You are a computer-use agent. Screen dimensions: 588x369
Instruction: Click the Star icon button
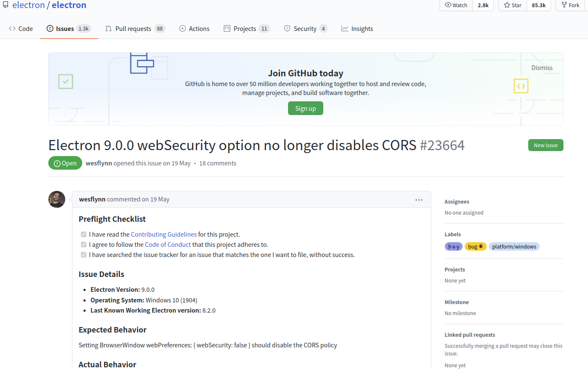click(x=507, y=5)
